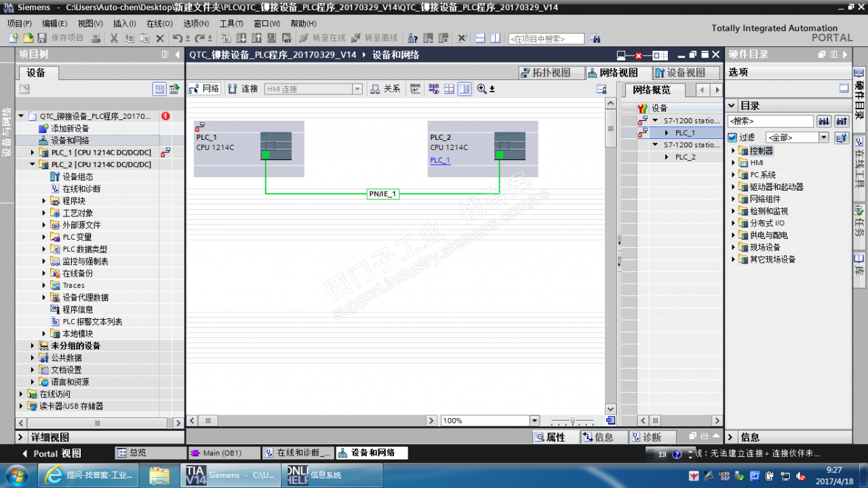Open 在线和诊断 online and diagnostics item
This screenshot has width=868, height=488.
pyautogui.click(x=81, y=189)
